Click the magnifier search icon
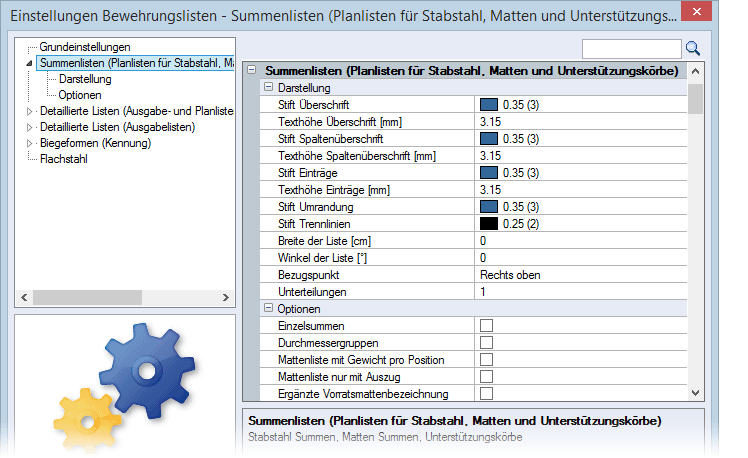This screenshot has width=748, height=458. click(x=693, y=48)
